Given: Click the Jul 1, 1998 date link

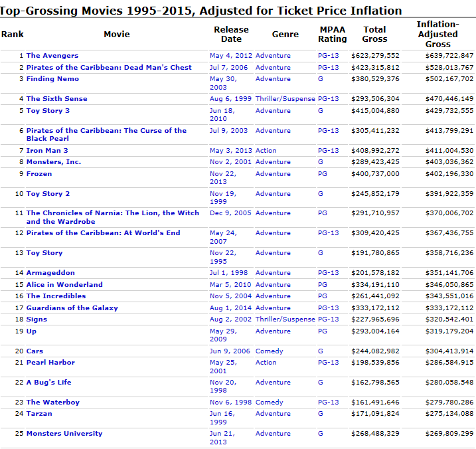Looking at the screenshot, I should click(228, 273).
